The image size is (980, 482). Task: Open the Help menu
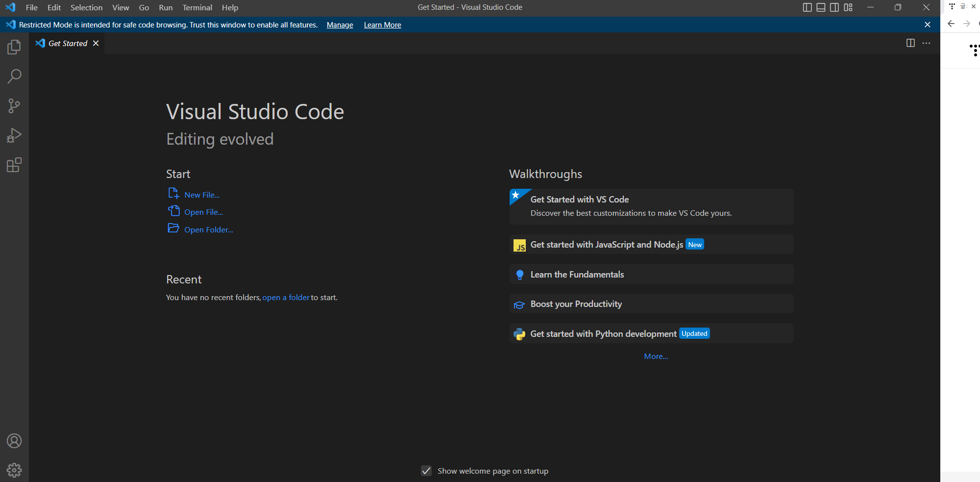tap(230, 7)
